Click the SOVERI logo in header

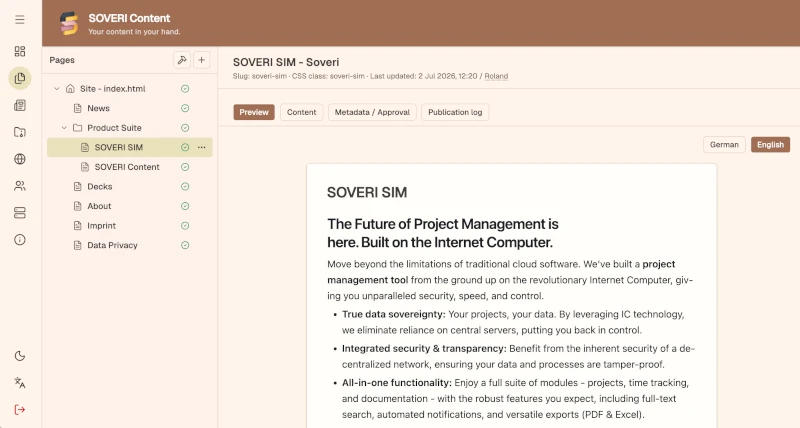click(69, 23)
